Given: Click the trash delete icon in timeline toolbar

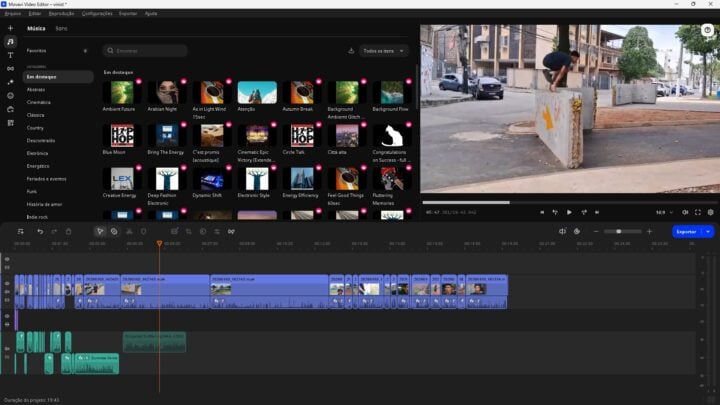Looking at the screenshot, I should tap(68, 231).
